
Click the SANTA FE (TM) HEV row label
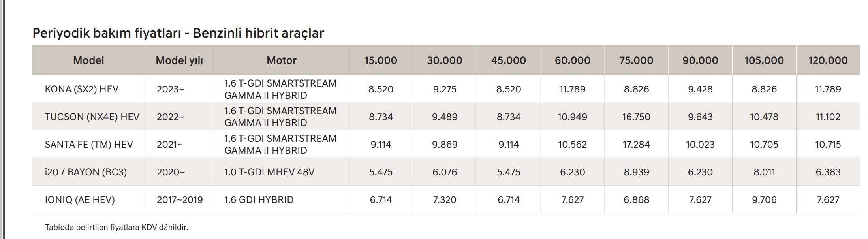[x=89, y=145]
